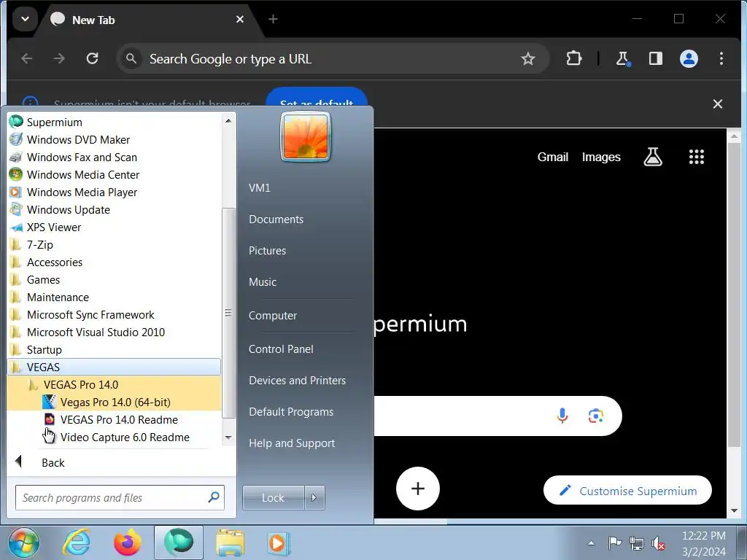Screen dimensions: 747x560
Task: Open Internet Explorer from the taskbar
Action: [77, 542]
